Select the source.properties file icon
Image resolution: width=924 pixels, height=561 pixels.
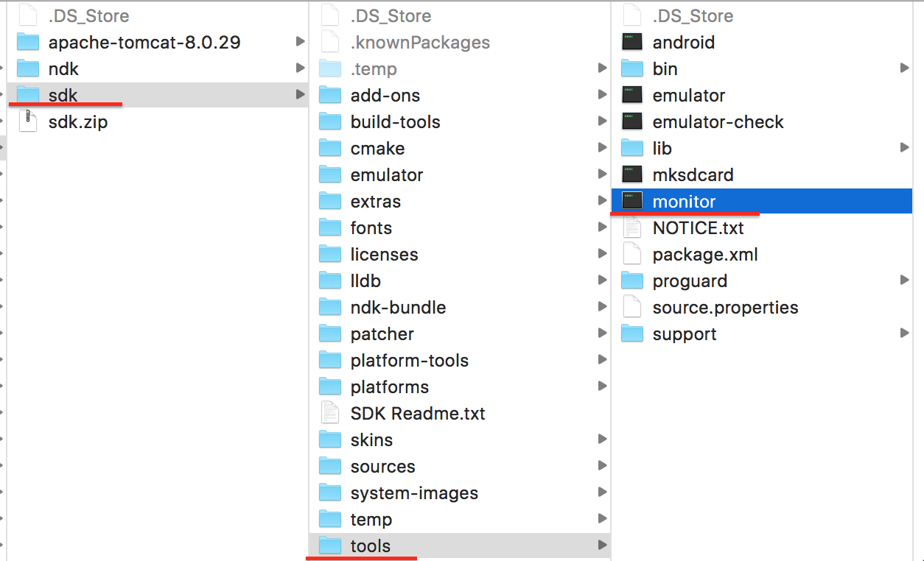pyautogui.click(x=631, y=307)
